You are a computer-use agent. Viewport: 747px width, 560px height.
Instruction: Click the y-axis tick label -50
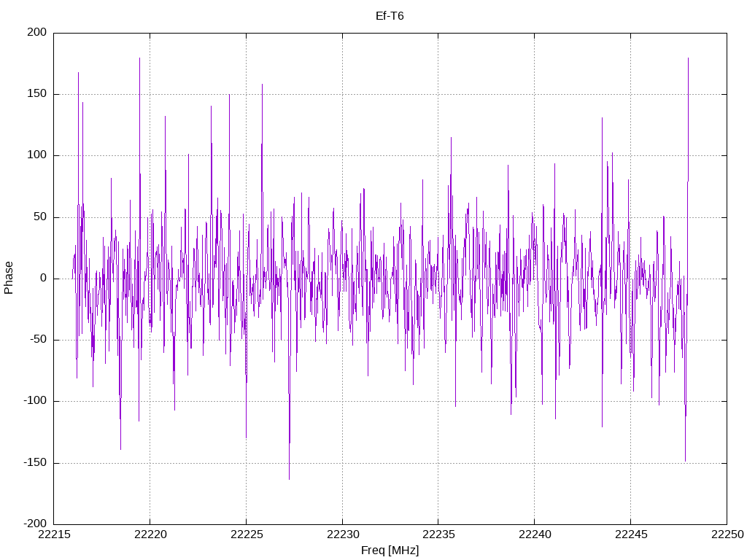click(x=39, y=340)
